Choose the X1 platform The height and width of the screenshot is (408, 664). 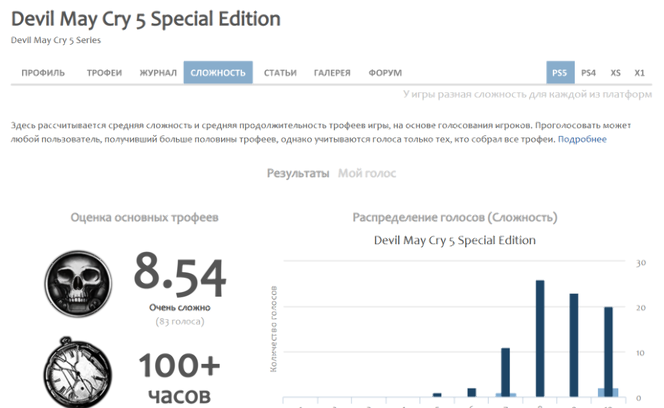[x=639, y=73]
